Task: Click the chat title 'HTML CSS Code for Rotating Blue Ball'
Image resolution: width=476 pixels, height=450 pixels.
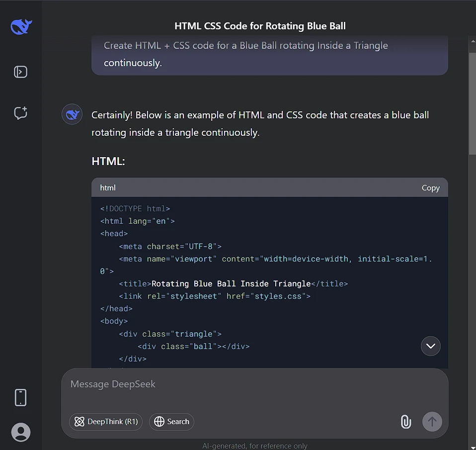Action: [x=260, y=26]
